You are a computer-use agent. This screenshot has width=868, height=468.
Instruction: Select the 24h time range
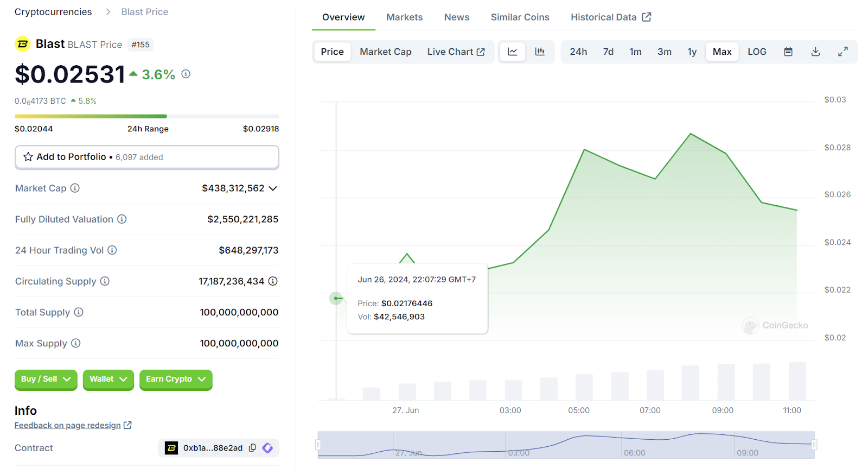pyautogui.click(x=578, y=52)
